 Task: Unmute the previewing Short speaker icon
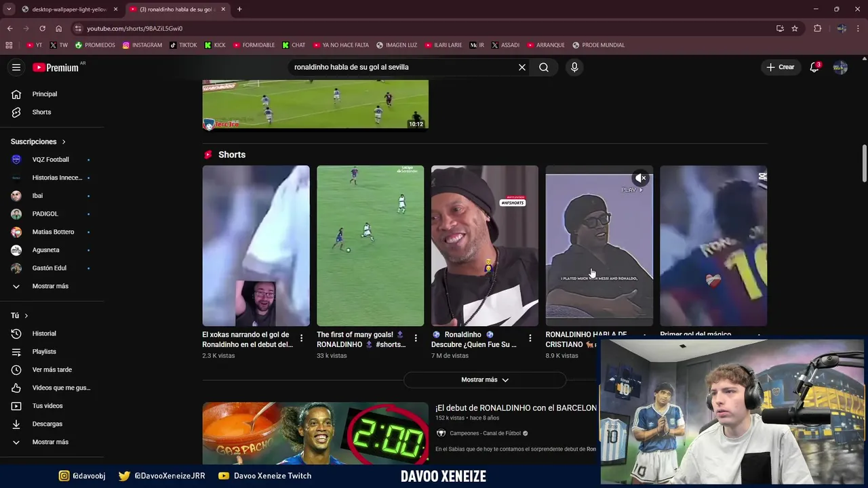coord(640,178)
